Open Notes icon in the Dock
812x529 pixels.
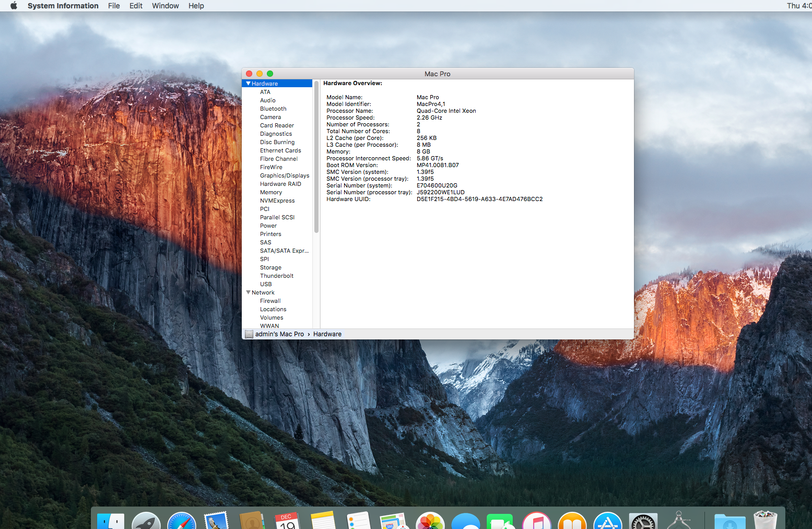pyautogui.click(x=323, y=521)
